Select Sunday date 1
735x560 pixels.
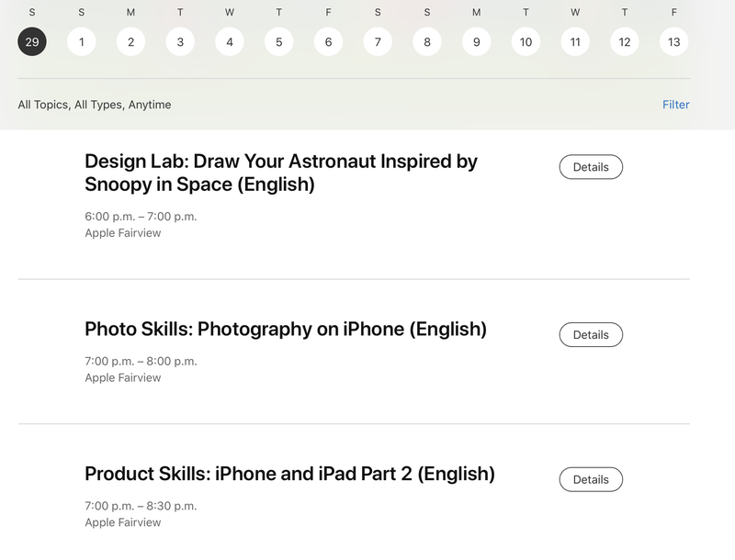point(82,41)
